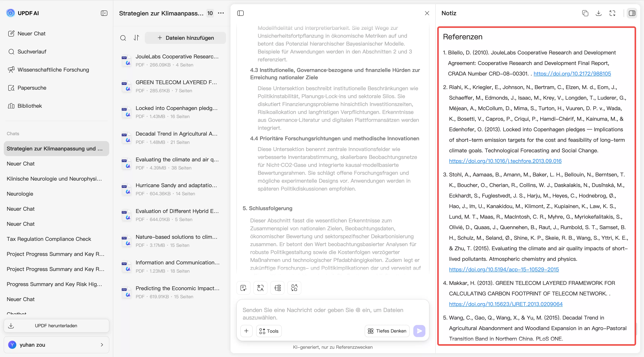The width and height of the screenshot is (644, 357).
Task: Click the message input field
Action: tap(332, 314)
